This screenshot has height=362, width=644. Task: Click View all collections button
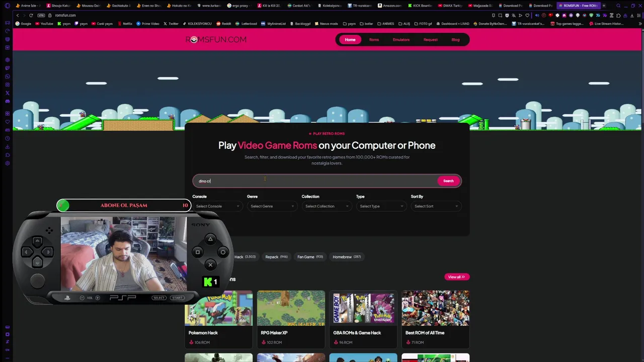456,277
